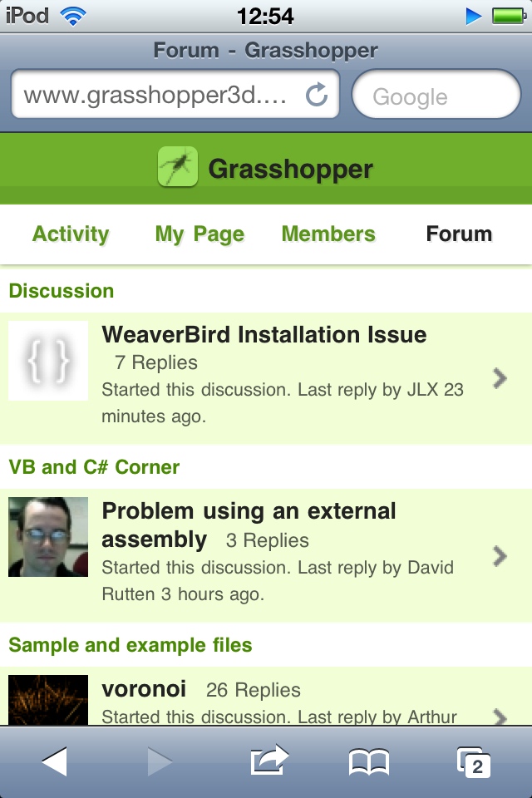Switch to the Activity tab
The image size is (532, 798).
pyautogui.click(x=71, y=234)
